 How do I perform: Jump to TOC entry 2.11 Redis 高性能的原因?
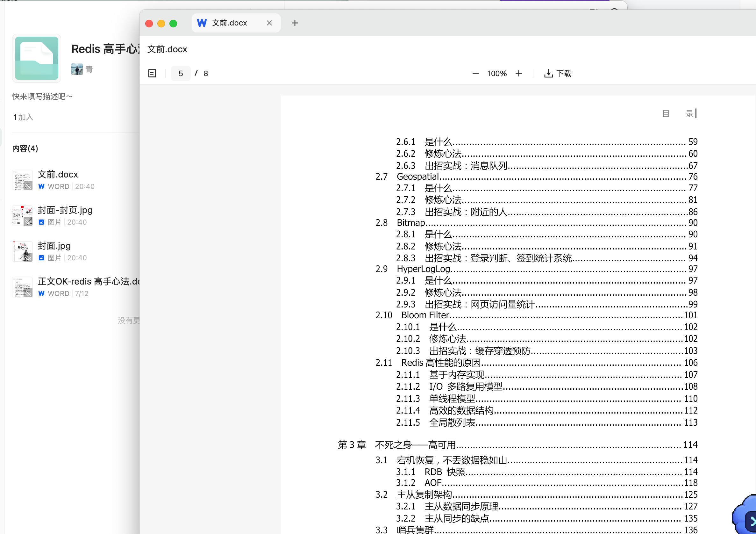pos(536,363)
